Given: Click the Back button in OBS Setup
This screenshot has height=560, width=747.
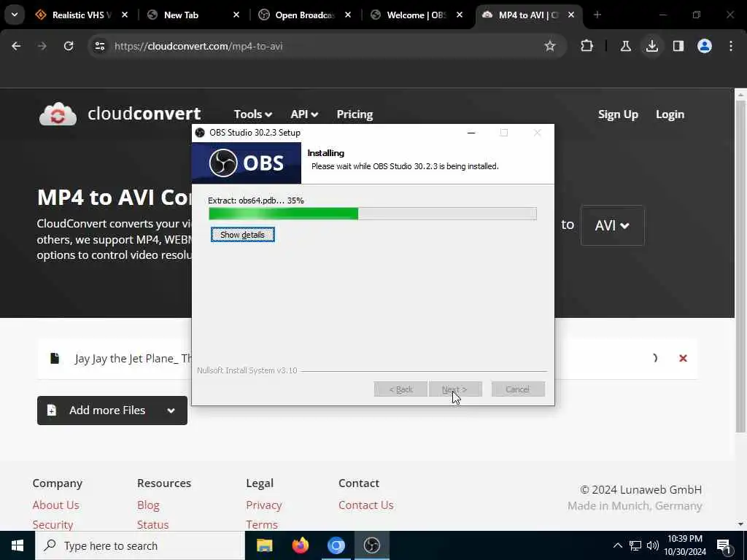Looking at the screenshot, I should point(400,389).
